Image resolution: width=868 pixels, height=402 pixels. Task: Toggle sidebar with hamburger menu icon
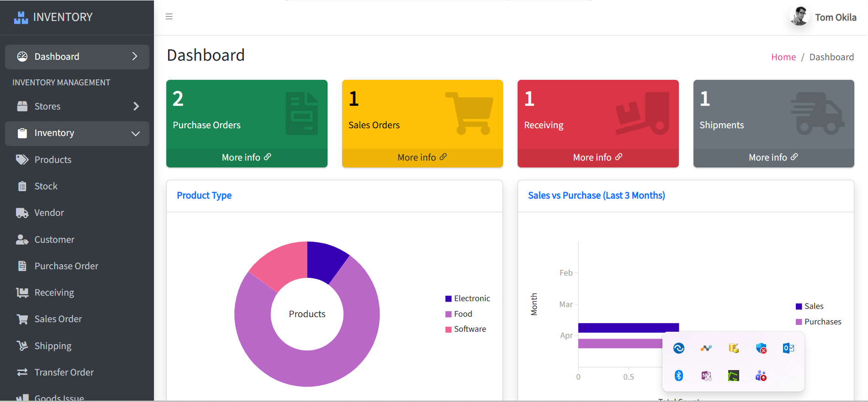click(169, 17)
